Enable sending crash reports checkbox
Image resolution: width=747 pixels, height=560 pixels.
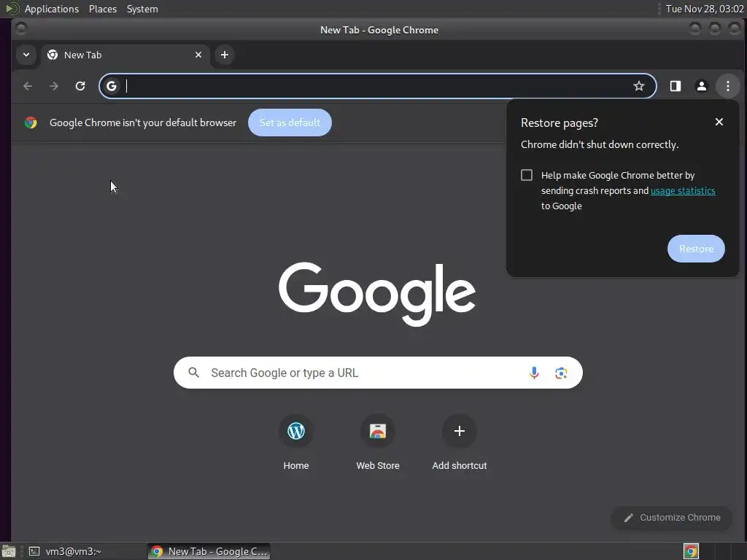point(527,175)
